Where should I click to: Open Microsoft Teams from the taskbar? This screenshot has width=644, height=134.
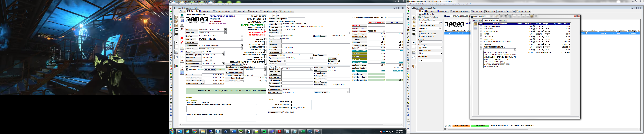coord(272,132)
